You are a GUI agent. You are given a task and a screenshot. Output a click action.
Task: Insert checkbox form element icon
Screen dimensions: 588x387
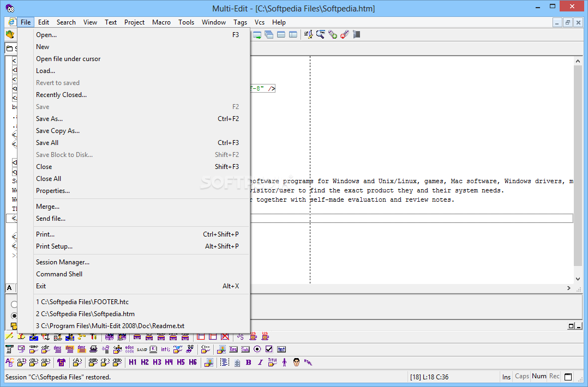pos(269,349)
